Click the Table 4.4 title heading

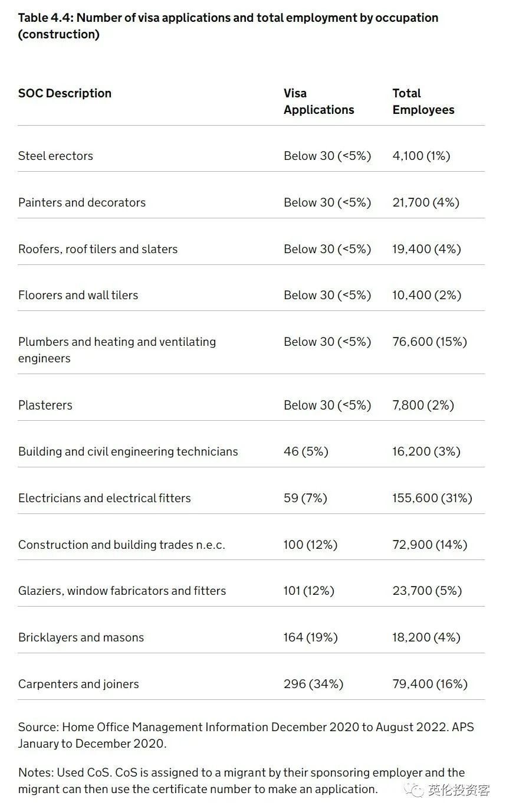tap(228, 26)
